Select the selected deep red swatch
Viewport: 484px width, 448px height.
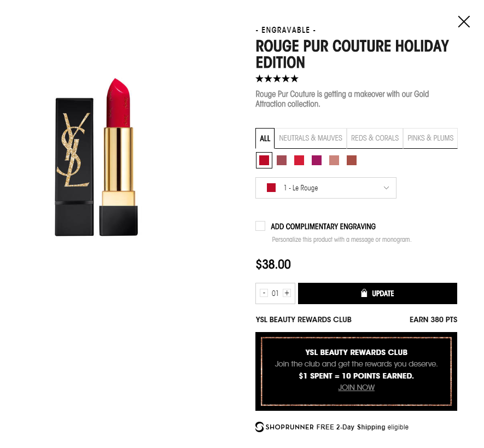click(264, 160)
